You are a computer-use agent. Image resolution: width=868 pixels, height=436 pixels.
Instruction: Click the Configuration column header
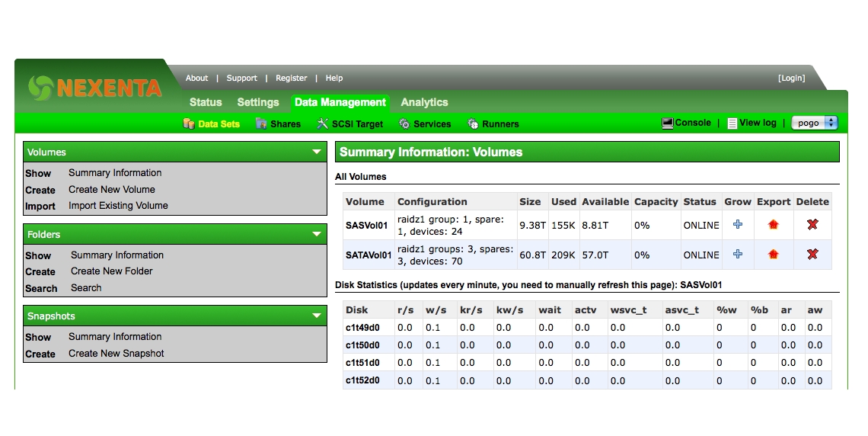point(432,202)
